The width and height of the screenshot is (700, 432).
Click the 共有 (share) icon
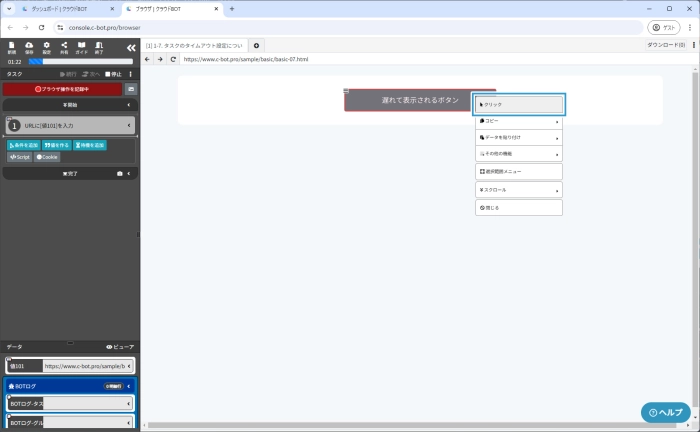64,47
